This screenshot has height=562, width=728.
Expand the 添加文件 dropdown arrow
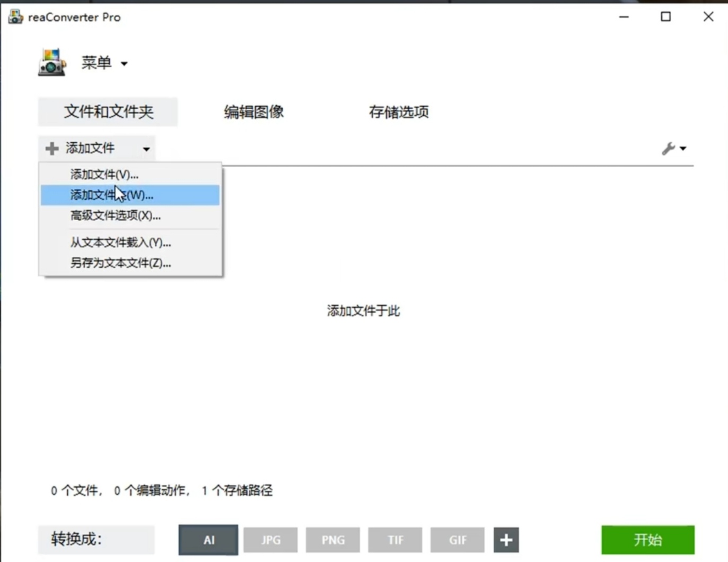tap(146, 149)
